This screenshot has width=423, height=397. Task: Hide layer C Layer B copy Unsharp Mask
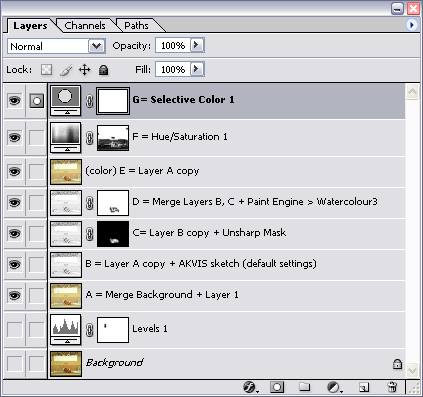click(x=14, y=234)
